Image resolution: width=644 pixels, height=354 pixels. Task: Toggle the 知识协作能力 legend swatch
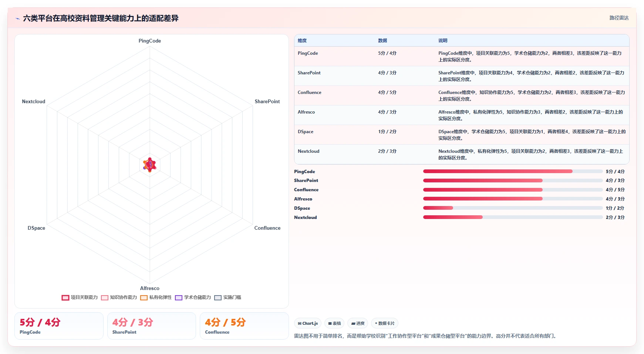(105, 298)
